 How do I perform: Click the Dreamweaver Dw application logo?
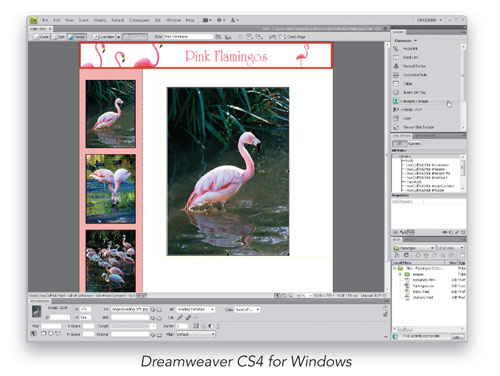pos(34,20)
